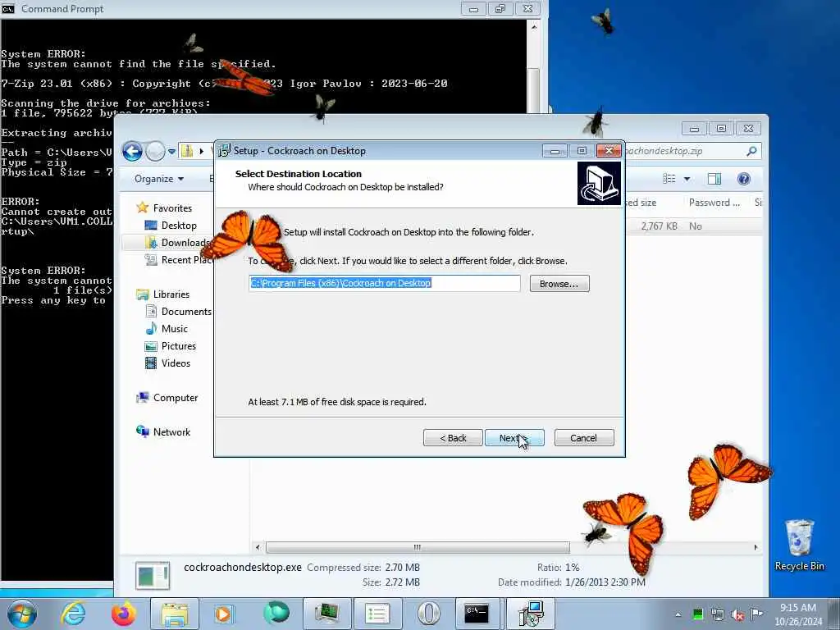Select the "2,767 KB" cell in the file row
840x630 pixels.
click(x=659, y=226)
